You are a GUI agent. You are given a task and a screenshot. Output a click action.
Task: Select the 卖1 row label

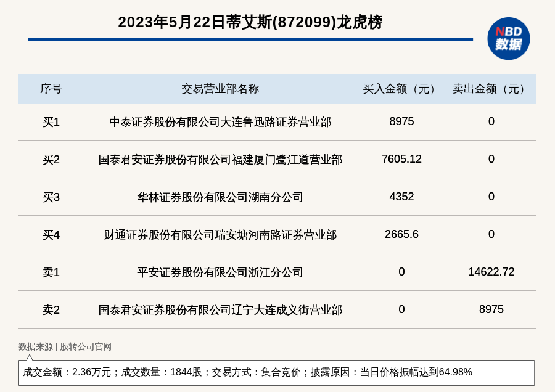(x=51, y=272)
